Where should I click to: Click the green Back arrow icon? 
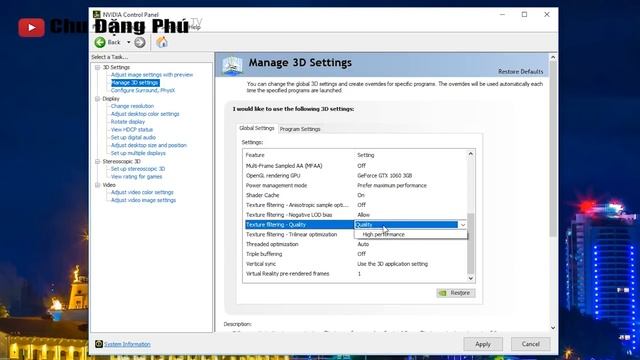click(100, 42)
